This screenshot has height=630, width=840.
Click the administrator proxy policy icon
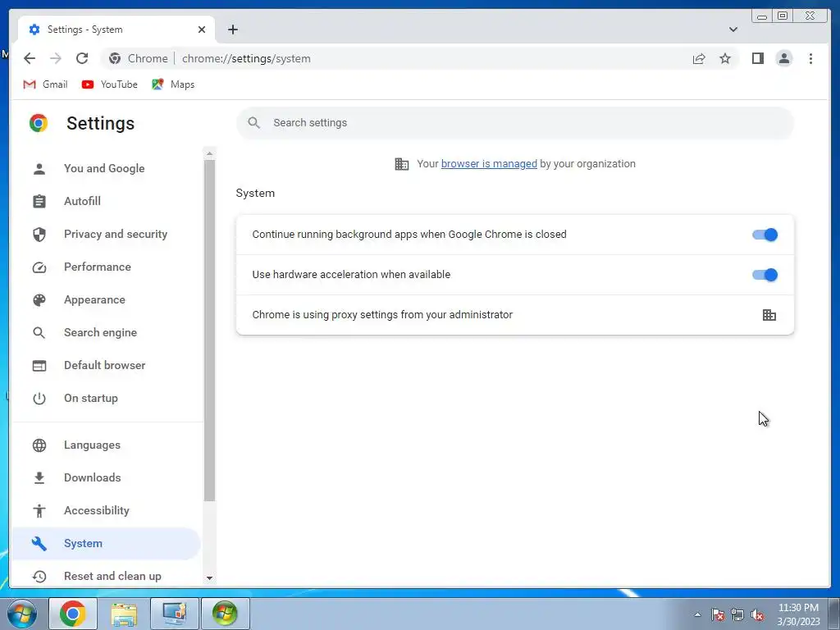point(769,315)
